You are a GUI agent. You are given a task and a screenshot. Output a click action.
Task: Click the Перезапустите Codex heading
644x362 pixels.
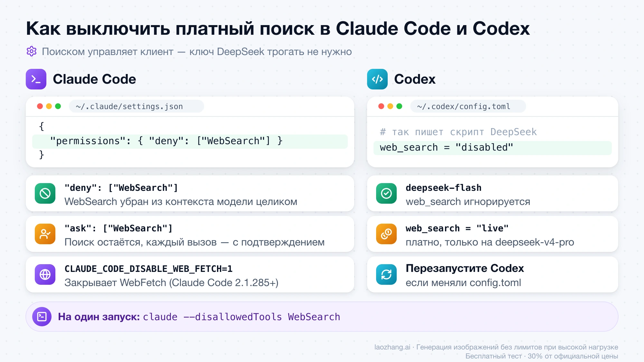tap(465, 268)
